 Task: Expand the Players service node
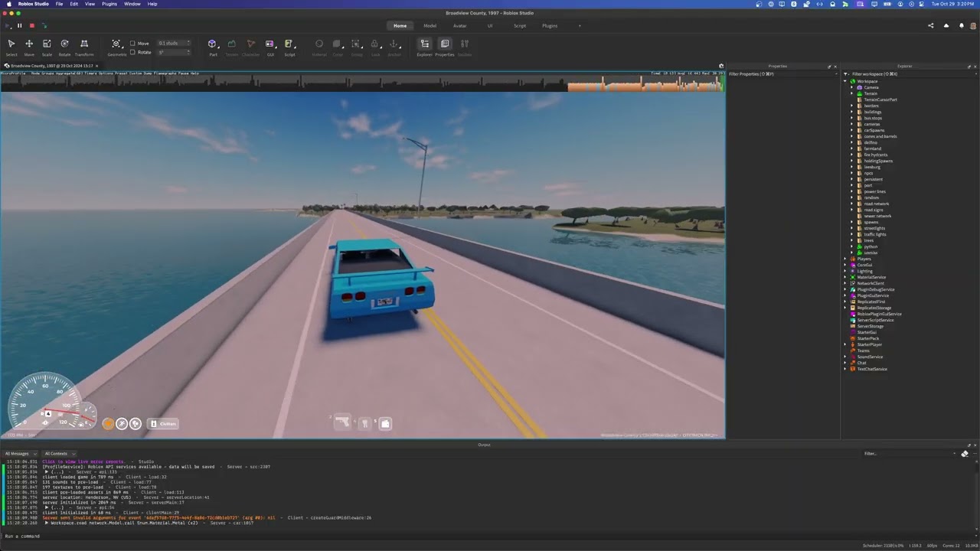click(845, 259)
